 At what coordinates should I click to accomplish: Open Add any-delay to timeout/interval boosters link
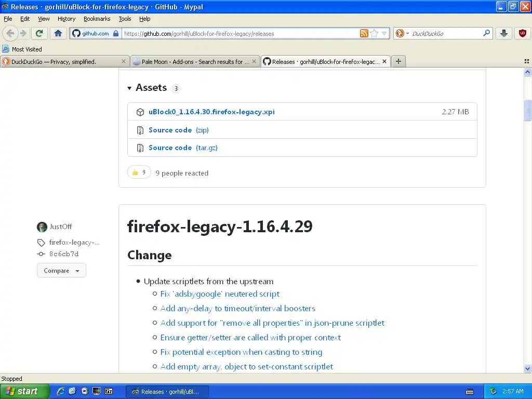238,308
